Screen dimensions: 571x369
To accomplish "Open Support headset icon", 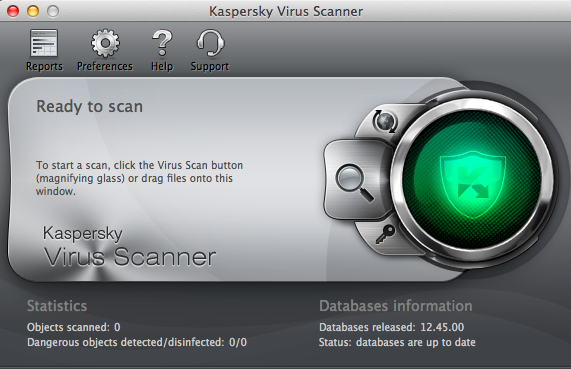I will coord(210,50).
